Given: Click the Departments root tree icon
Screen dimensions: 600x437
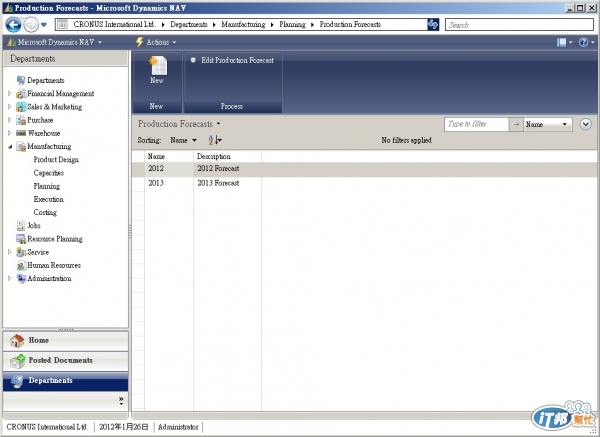Looking at the screenshot, I should click(x=21, y=80).
